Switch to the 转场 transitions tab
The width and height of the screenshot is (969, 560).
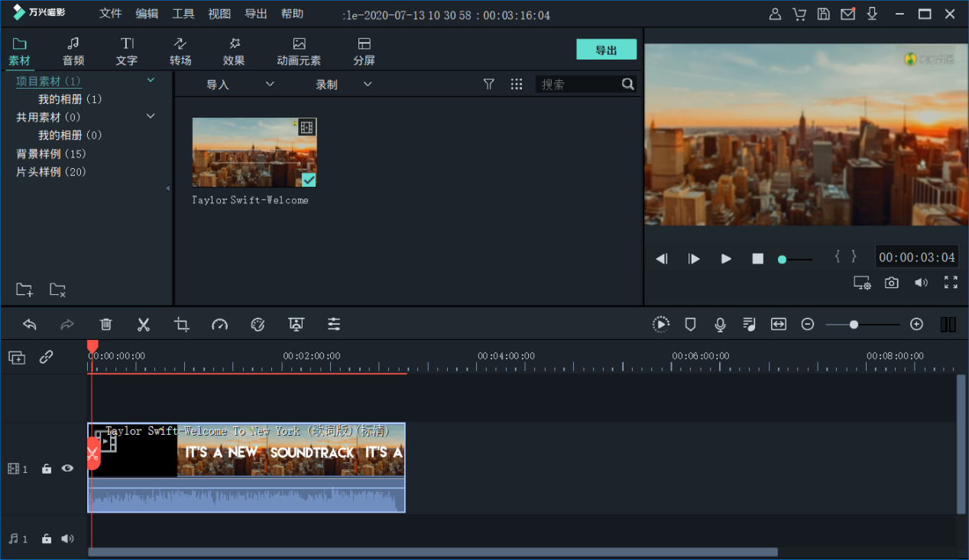[x=180, y=51]
